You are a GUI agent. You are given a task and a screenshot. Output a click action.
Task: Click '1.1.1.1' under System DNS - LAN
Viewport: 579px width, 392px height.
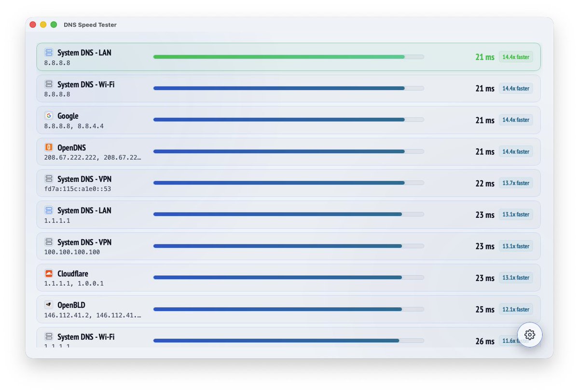tap(57, 221)
